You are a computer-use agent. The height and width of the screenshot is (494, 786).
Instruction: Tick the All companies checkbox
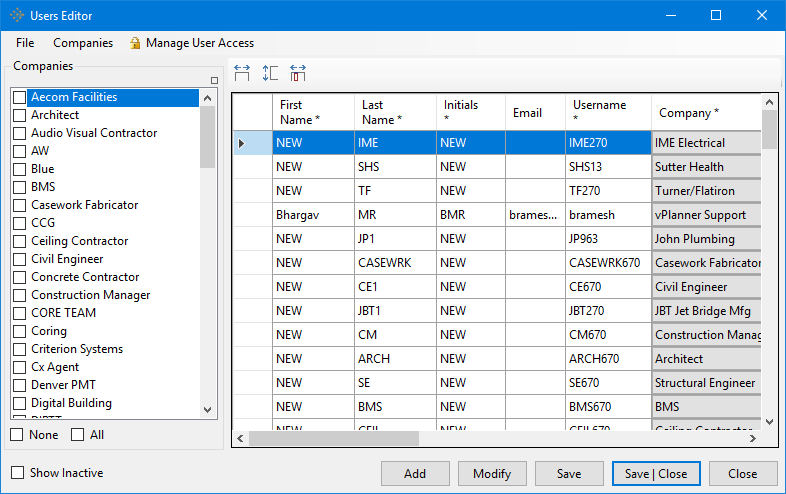(78, 435)
